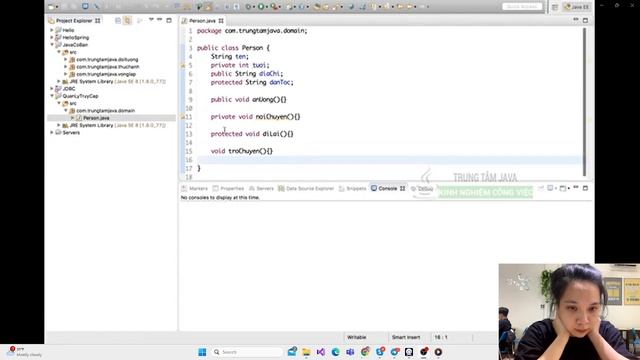
Task: Select Person.java in Project Explorer
Action: pyautogui.click(x=96, y=118)
